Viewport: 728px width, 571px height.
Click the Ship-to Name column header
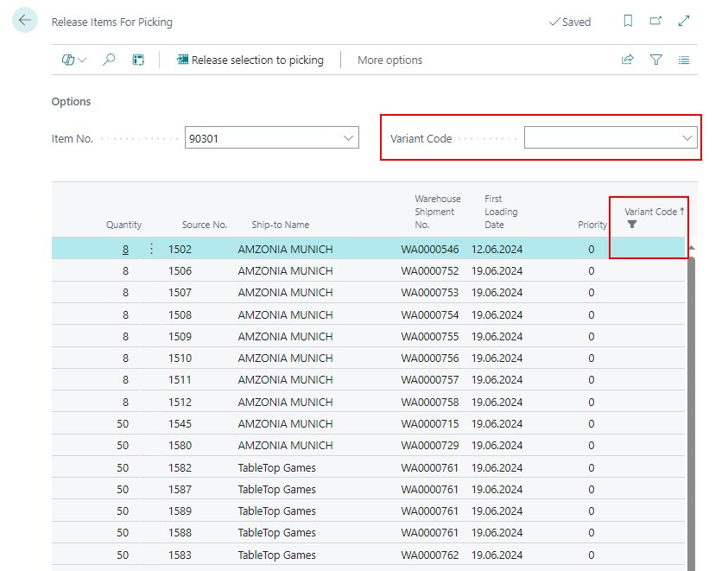(x=280, y=225)
